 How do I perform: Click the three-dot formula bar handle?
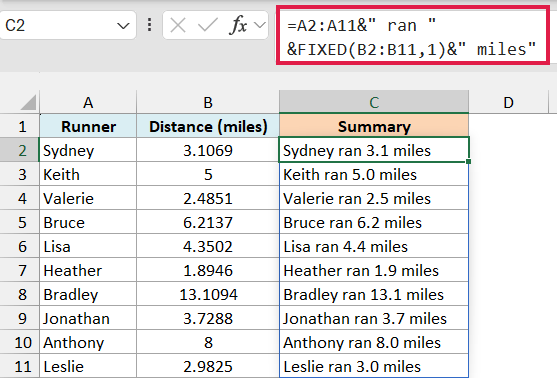(150, 25)
